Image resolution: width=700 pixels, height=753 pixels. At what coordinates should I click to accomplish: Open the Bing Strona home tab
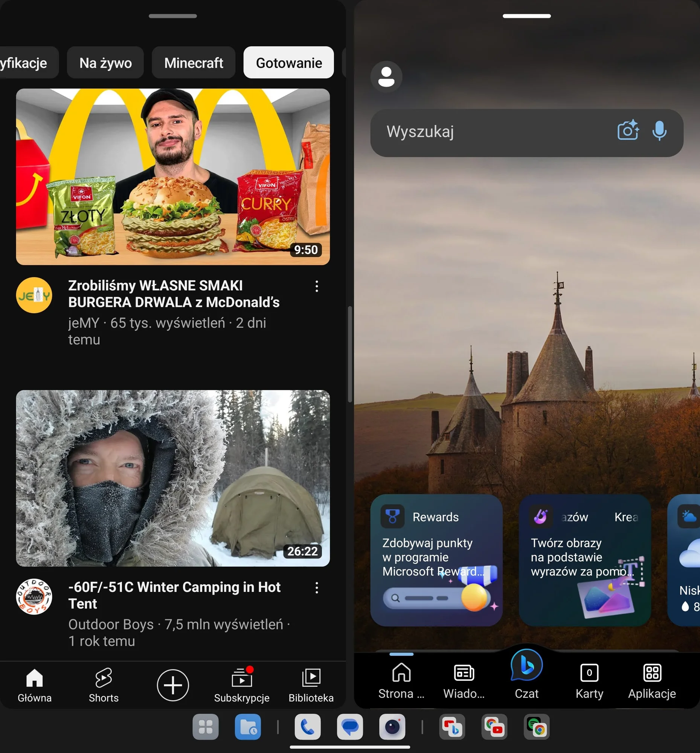tap(401, 681)
